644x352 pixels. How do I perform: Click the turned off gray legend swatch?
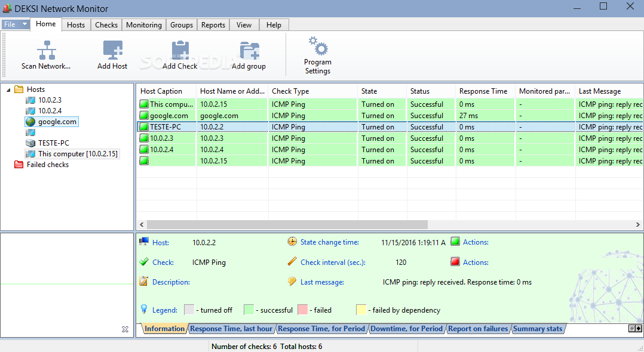189,310
